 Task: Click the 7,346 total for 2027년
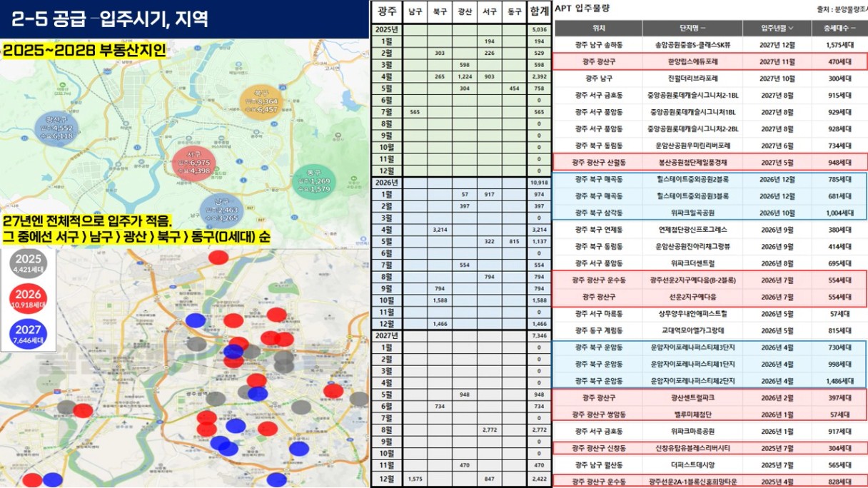[539, 335]
